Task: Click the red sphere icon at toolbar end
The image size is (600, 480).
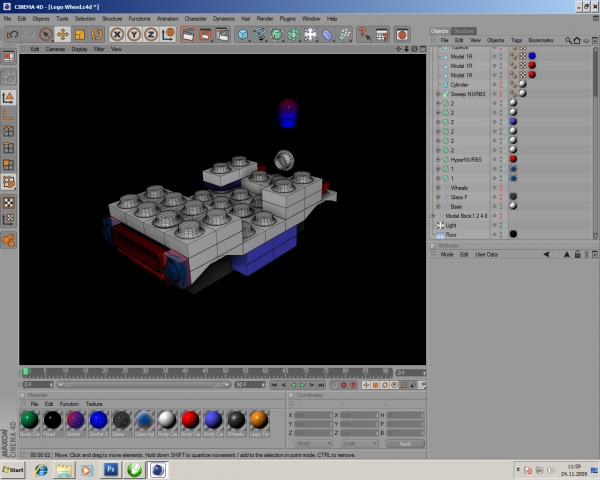Action: coord(402,35)
